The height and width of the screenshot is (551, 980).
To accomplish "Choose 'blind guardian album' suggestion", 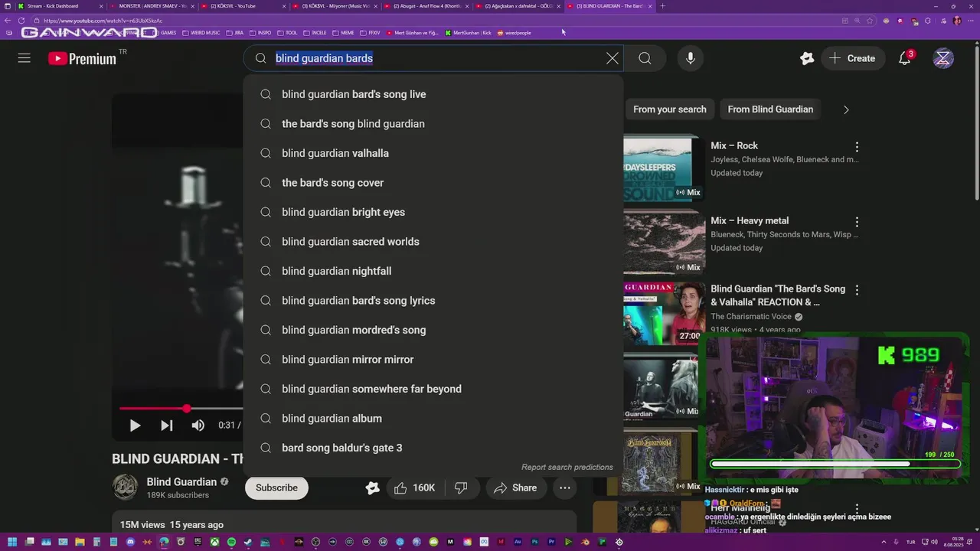I will [x=433, y=419].
